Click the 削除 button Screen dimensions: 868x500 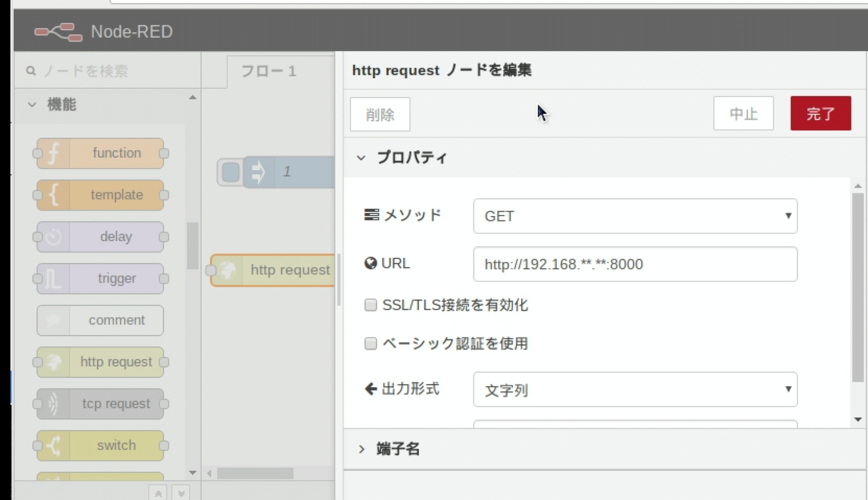point(380,114)
